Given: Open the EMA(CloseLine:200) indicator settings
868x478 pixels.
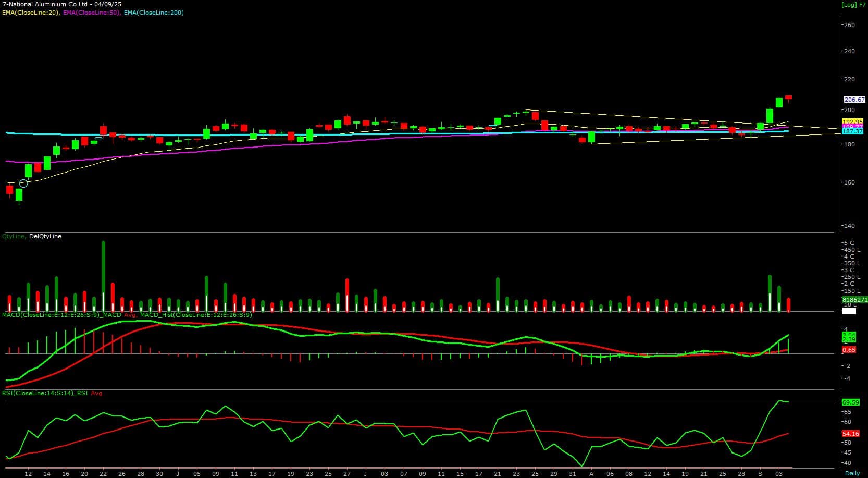Looking at the screenshot, I should coord(154,13).
